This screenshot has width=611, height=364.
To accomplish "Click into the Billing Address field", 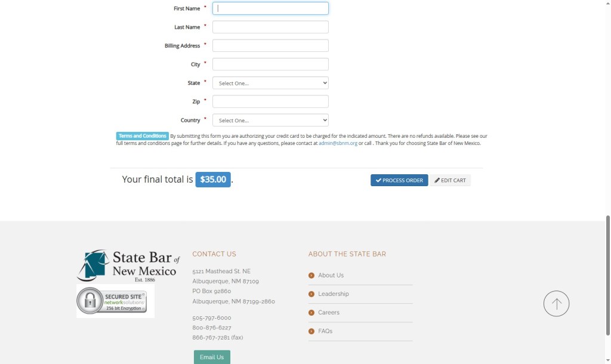I will click(x=270, y=46).
